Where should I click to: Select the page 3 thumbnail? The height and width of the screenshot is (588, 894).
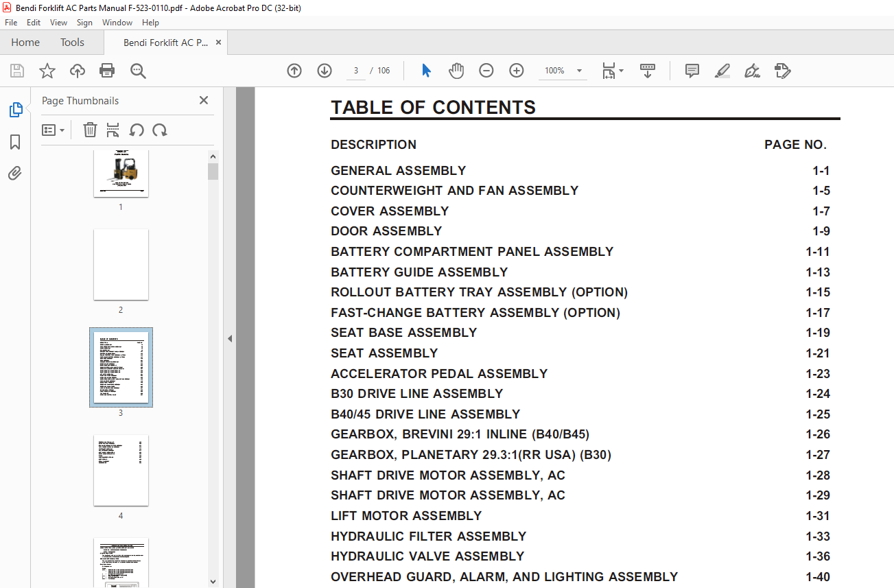(x=121, y=367)
